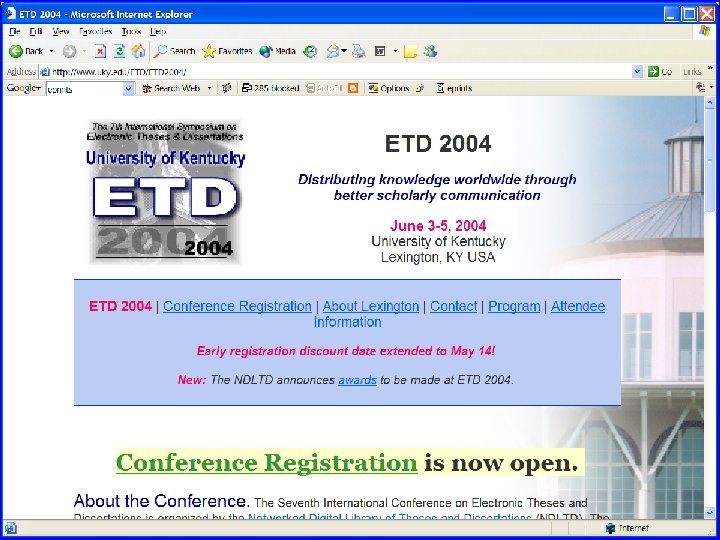Click the vertical scrollbar up arrow

(x=709, y=103)
